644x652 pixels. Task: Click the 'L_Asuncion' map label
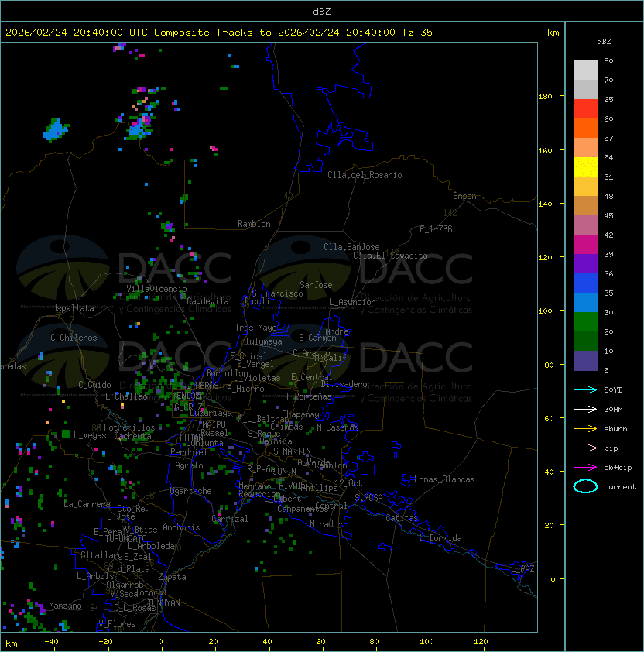click(352, 302)
